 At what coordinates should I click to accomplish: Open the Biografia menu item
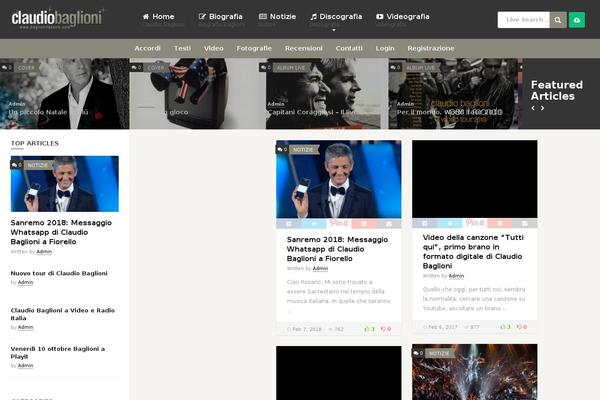(x=220, y=17)
